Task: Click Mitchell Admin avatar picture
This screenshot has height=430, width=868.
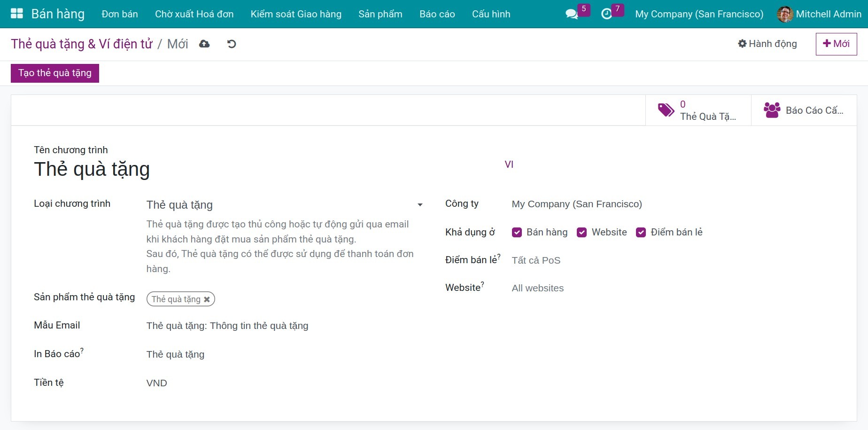Action: click(x=785, y=14)
